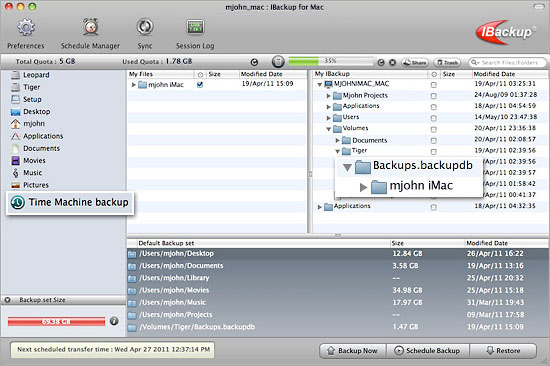This screenshot has width=550, height=366.
Task: Expand mjohn iMac under Backups.backupdb
Action: tap(363, 187)
